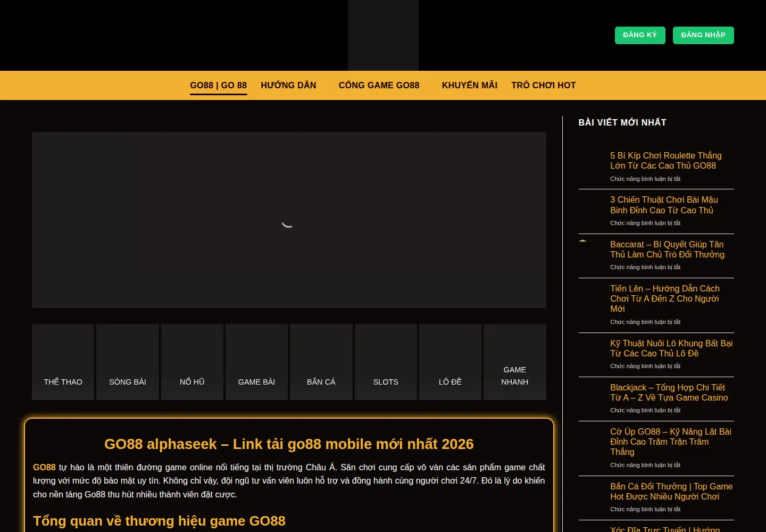Open the HƯỚNG DẪN menu
766x532 pixels.
click(288, 85)
